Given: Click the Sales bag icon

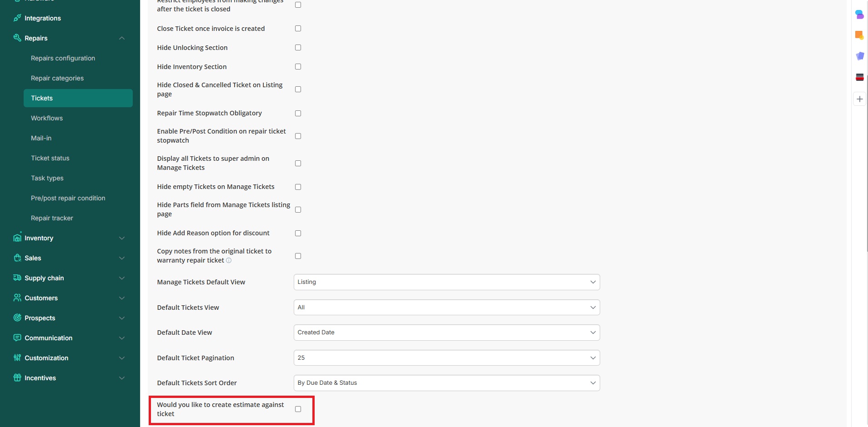Looking at the screenshot, I should (17, 258).
